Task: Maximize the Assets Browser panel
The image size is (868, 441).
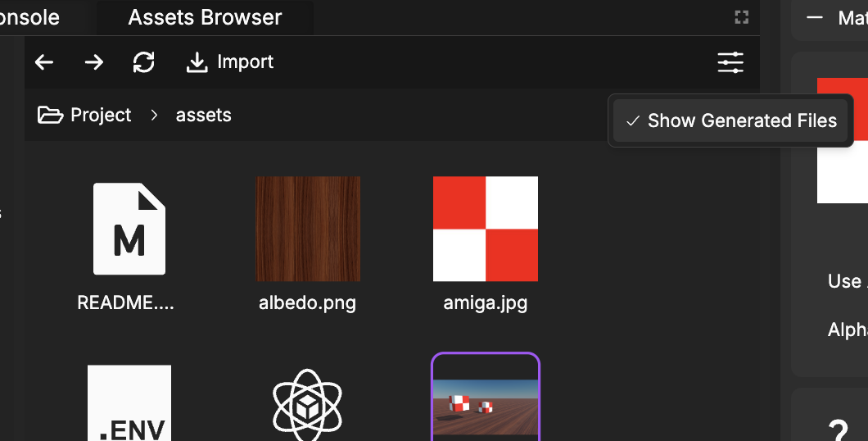Action: (742, 17)
